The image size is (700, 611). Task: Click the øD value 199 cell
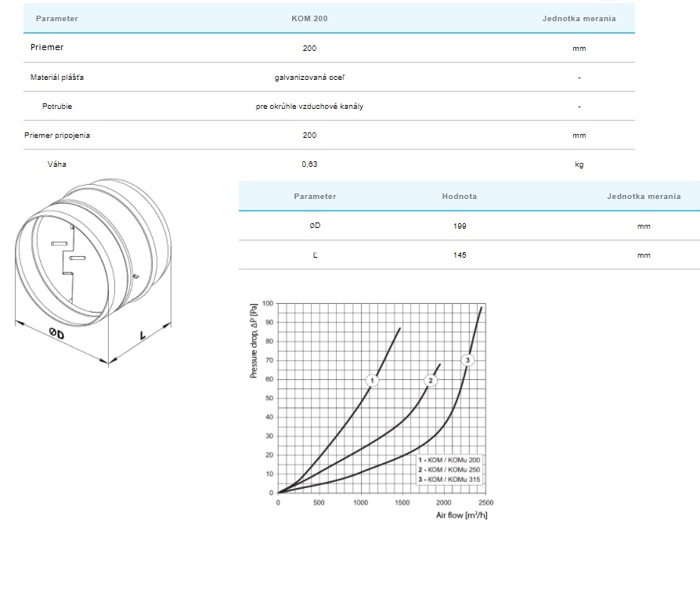pyautogui.click(x=459, y=226)
